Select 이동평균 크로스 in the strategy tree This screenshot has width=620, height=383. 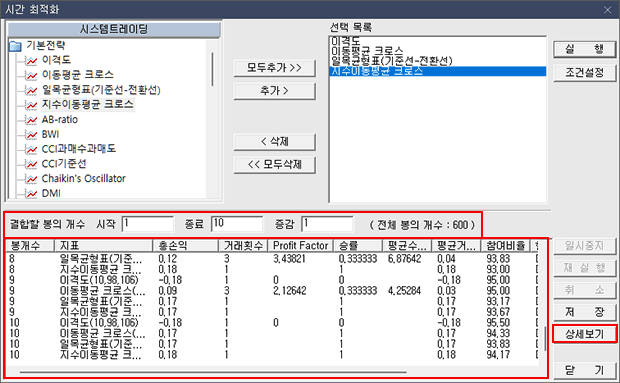pos(78,75)
